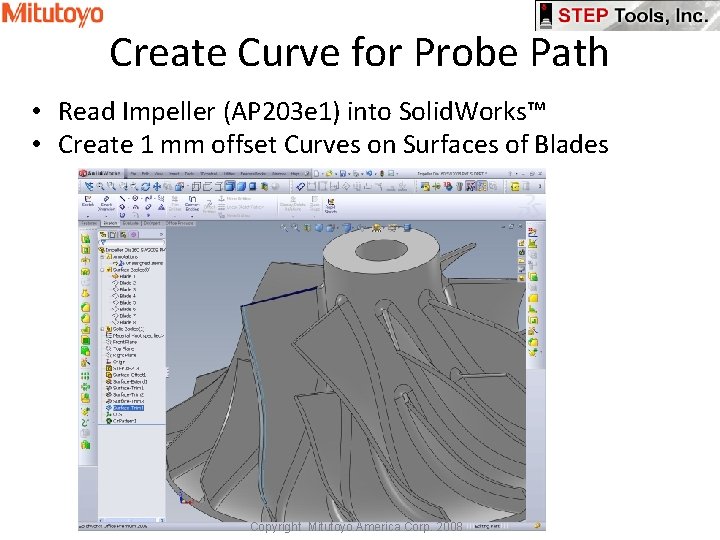Click the FeatureManager filter field
Viewport: 720px width, 540px height.
point(132,242)
